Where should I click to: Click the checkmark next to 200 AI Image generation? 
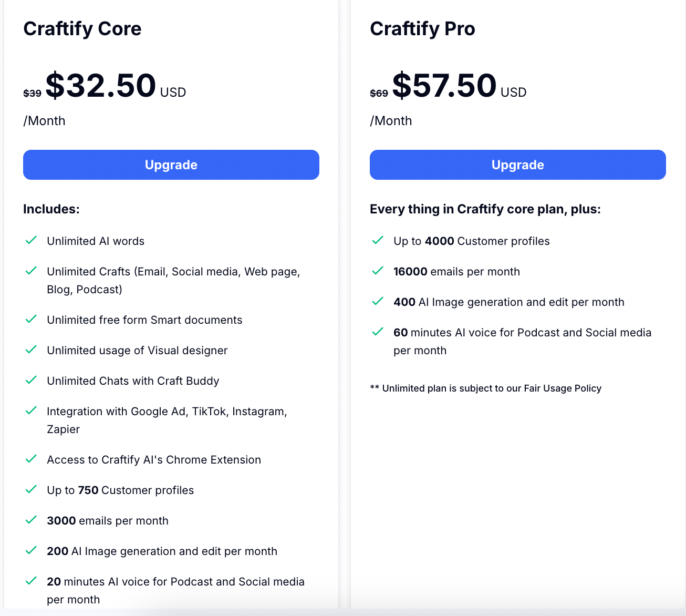pyautogui.click(x=31, y=550)
